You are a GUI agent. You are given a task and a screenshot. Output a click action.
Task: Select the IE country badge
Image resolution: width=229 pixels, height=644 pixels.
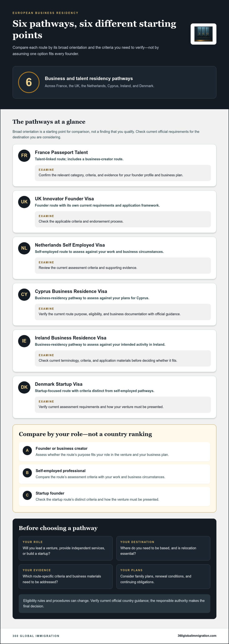tap(24, 341)
